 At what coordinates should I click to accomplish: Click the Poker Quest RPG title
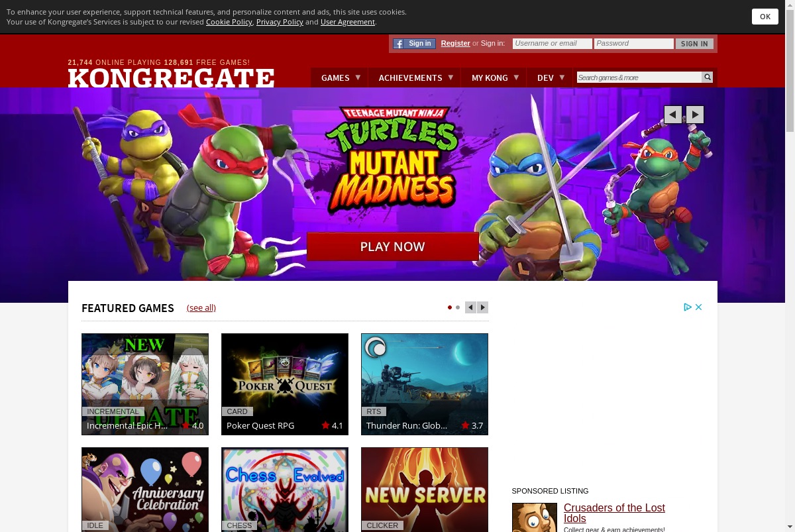260,425
